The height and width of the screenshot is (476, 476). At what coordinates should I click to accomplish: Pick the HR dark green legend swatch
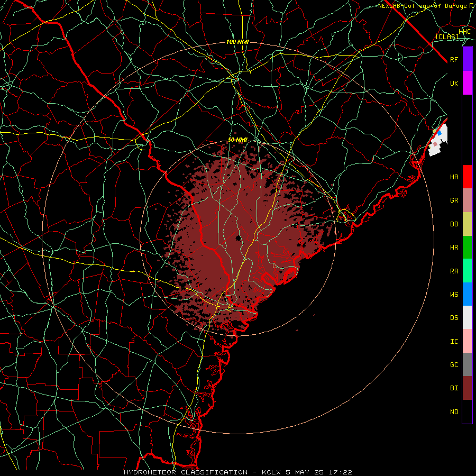click(467, 247)
